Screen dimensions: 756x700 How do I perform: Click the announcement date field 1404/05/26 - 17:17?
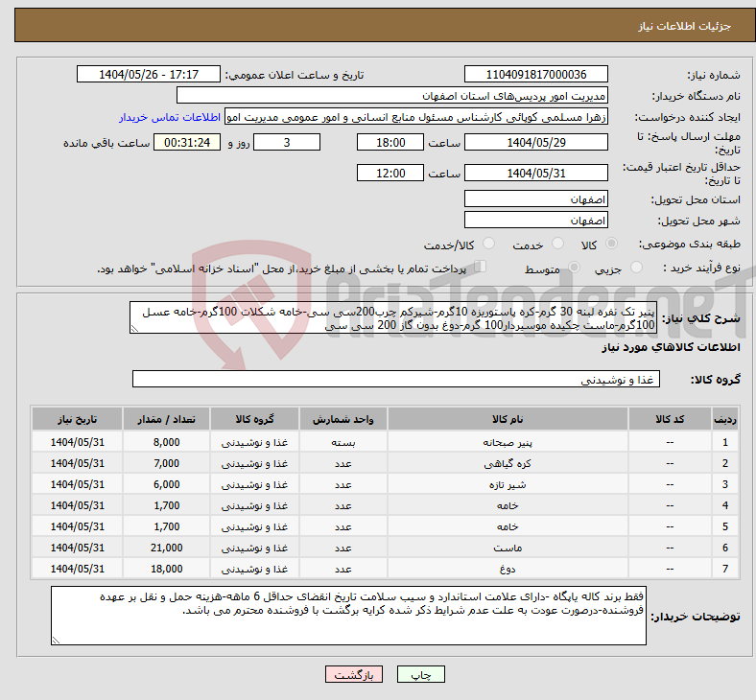[x=149, y=74]
